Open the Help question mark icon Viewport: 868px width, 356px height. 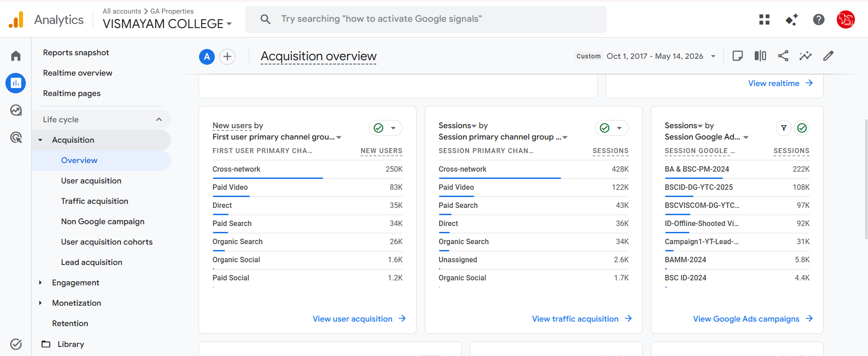click(x=819, y=19)
